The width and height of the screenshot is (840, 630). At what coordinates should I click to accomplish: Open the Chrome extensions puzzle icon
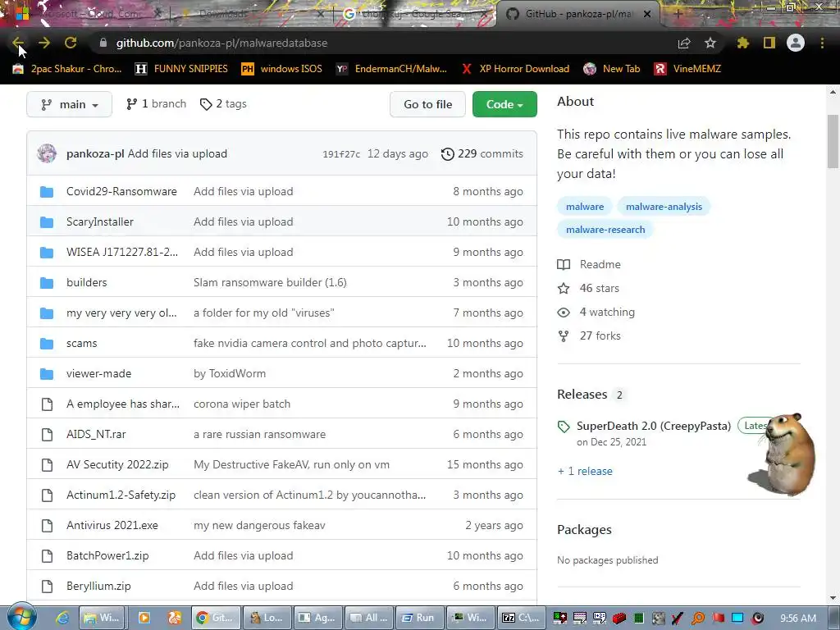point(743,43)
